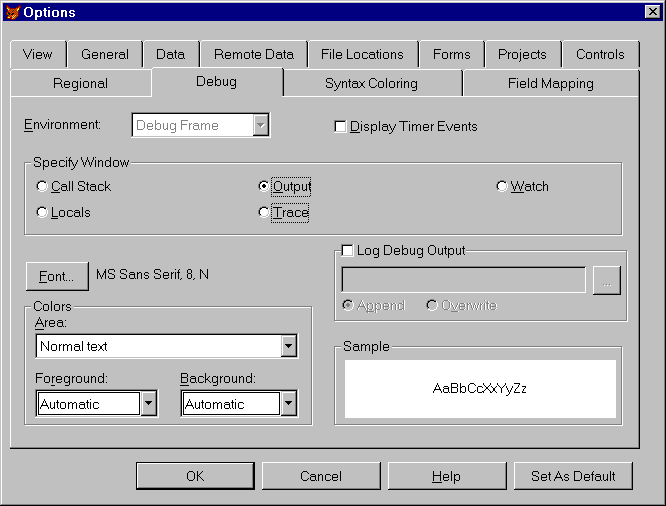The height and width of the screenshot is (506, 666).
Task: Click the Area: label
Action: pyautogui.click(x=51, y=323)
